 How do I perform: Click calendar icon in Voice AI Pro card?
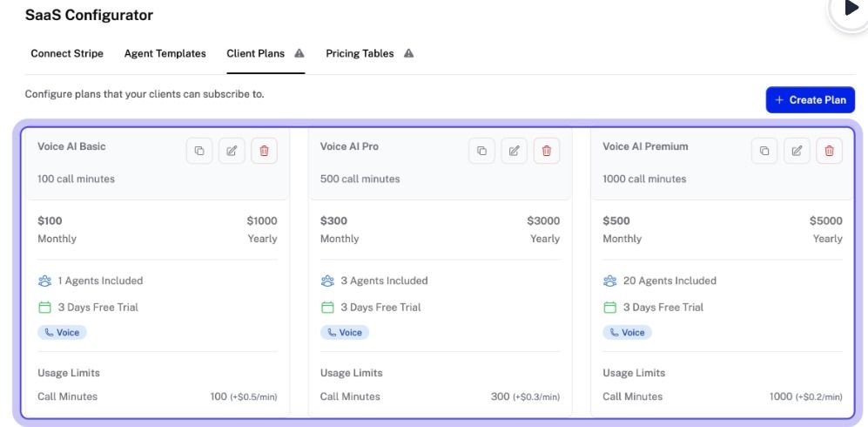click(327, 308)
